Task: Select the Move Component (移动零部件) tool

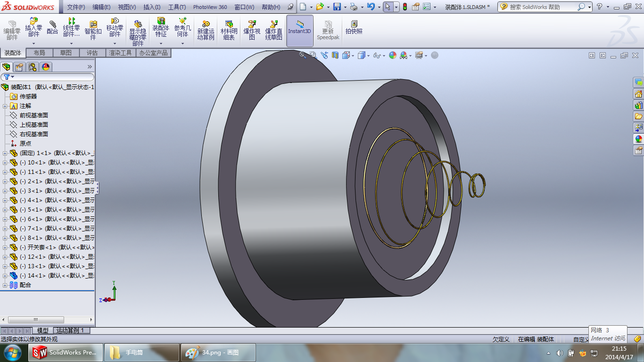Action: 115,27
